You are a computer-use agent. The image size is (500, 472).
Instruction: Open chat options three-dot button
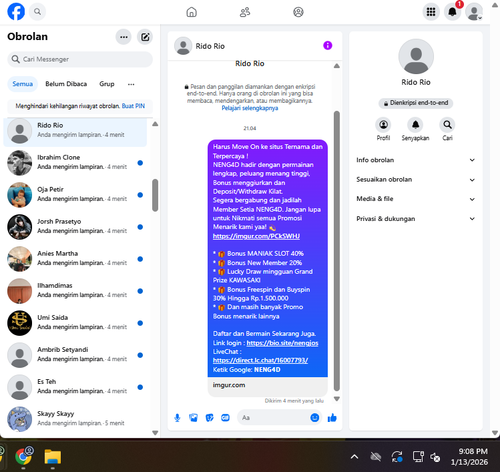pos(124,37)
